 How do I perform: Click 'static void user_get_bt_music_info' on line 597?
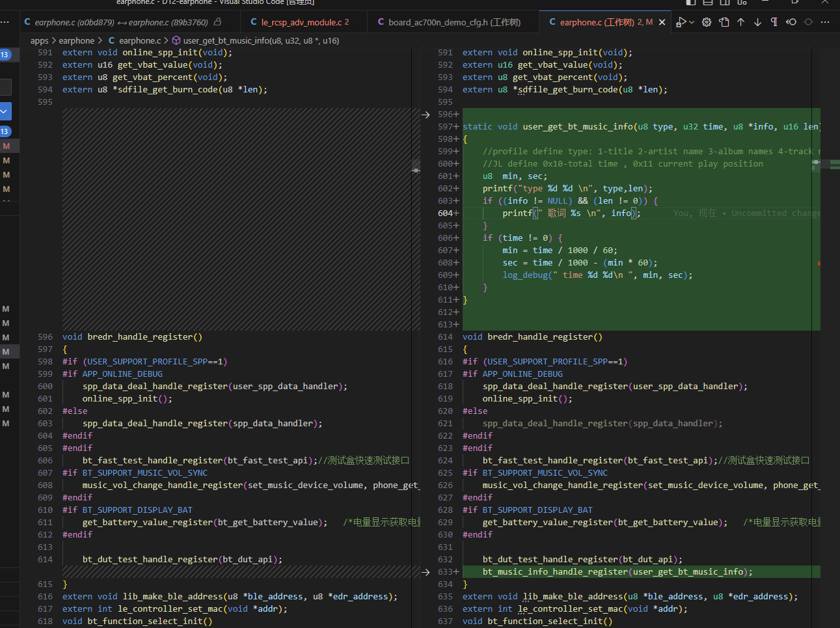[549, 127]
